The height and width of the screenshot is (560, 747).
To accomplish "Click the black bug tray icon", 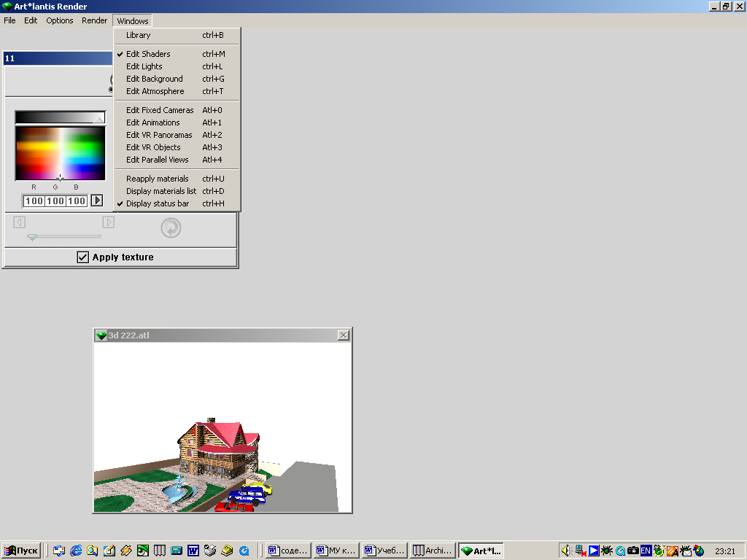I will click(606, 551).
